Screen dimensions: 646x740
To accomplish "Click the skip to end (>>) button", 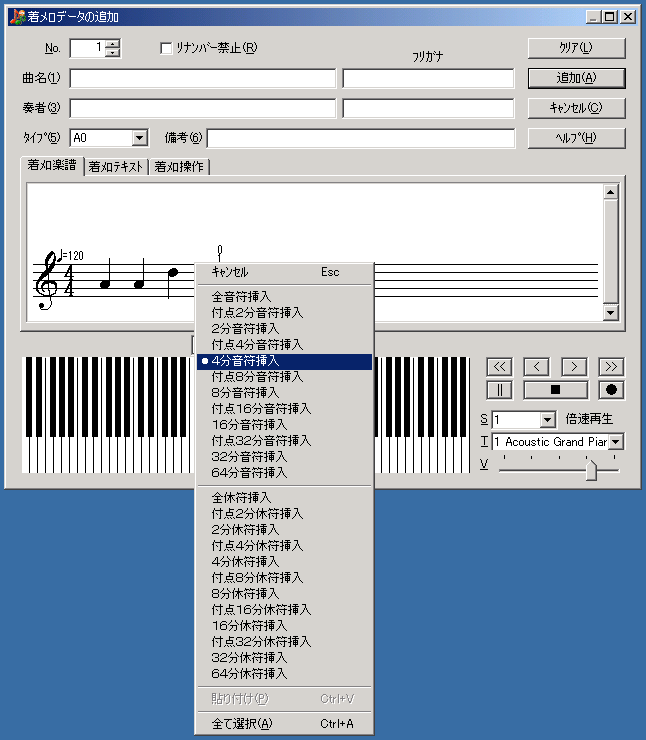I will (611, 367).
